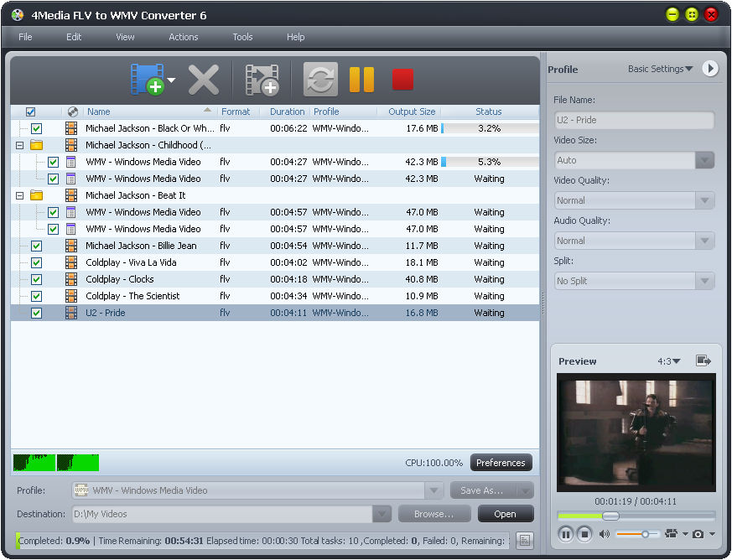Click the Add Profile film icon
Screen dimensions: 732x560
coord(262,80)
